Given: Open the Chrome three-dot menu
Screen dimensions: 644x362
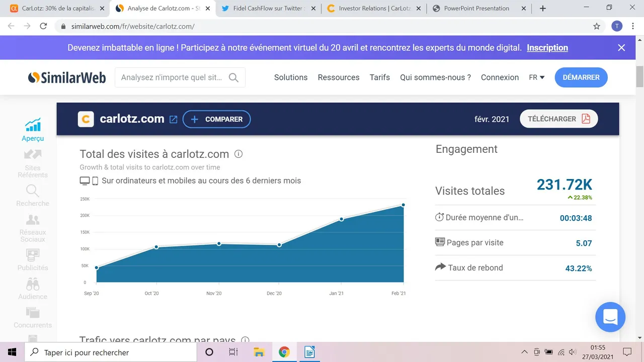Looking at the screenshot, I should pyautogui.click(x=633, y=26).
